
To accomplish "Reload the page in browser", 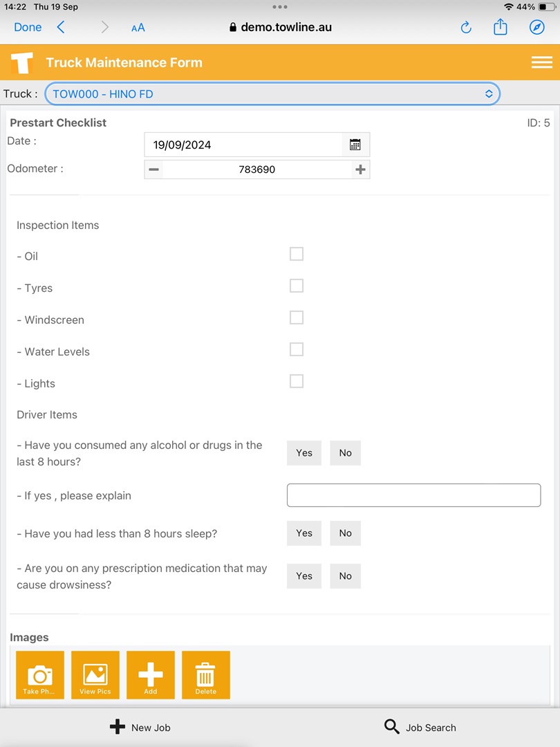I will pyautogui.click(x=466, y=28).
